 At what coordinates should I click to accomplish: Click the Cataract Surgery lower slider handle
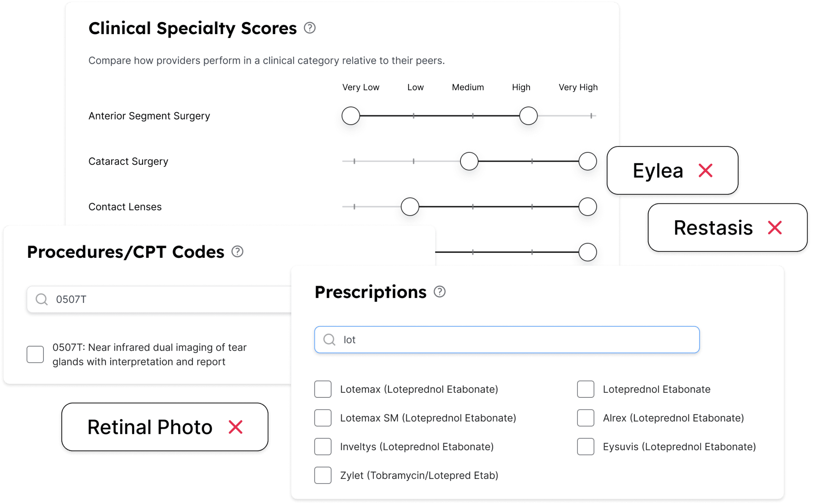(x=469, y=161)
